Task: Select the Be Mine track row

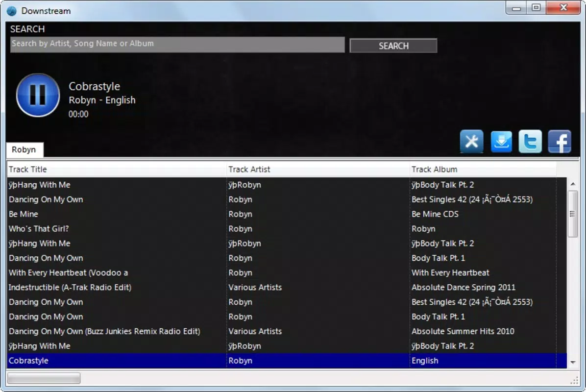Action: tap(286, 214)
